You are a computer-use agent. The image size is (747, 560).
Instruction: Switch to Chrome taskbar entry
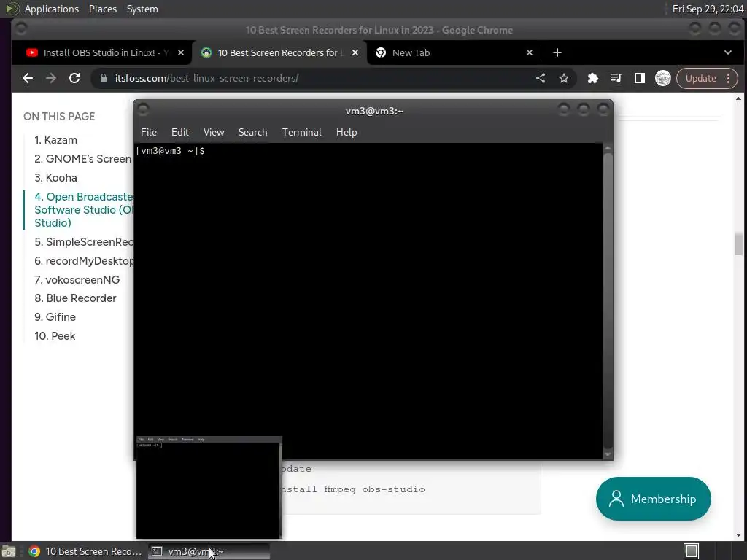(85, 551)
